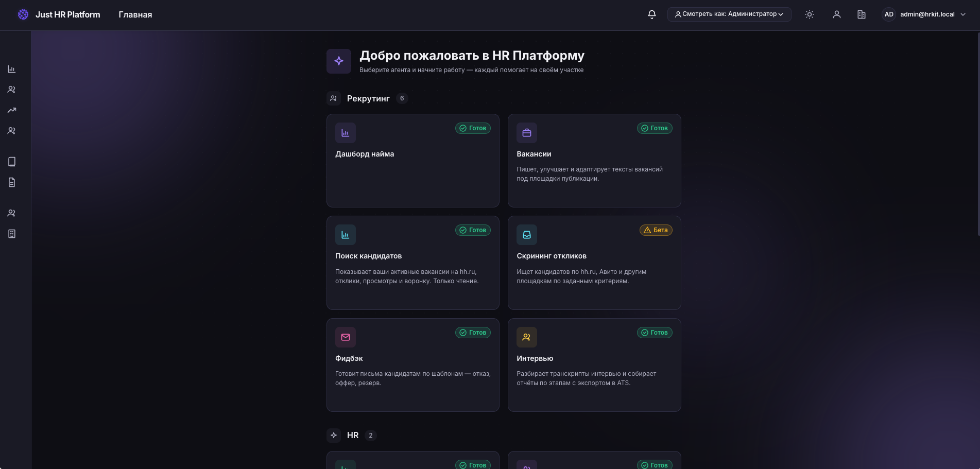
Task: Click the count badge 2 next to HR
Action: (371, 436)
